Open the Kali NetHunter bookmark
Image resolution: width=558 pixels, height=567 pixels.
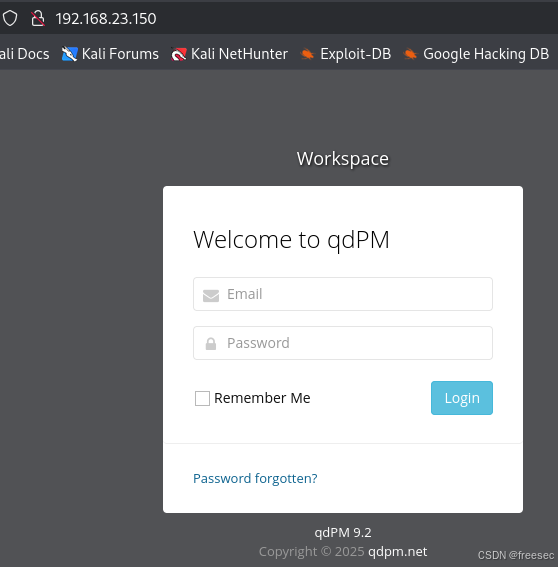click(229, 54)
